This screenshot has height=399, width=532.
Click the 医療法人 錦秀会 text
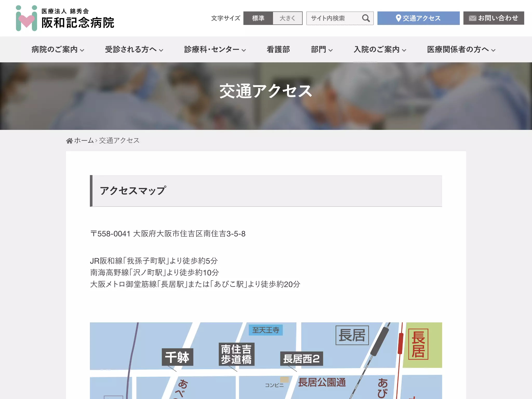(65, 11)
